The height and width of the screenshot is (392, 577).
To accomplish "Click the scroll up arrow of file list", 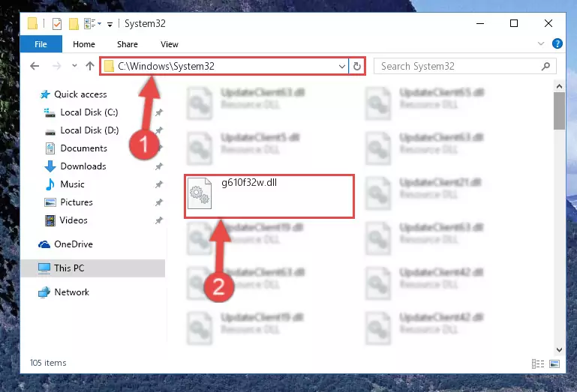I will pyautogui.click(x=559, y=86).
